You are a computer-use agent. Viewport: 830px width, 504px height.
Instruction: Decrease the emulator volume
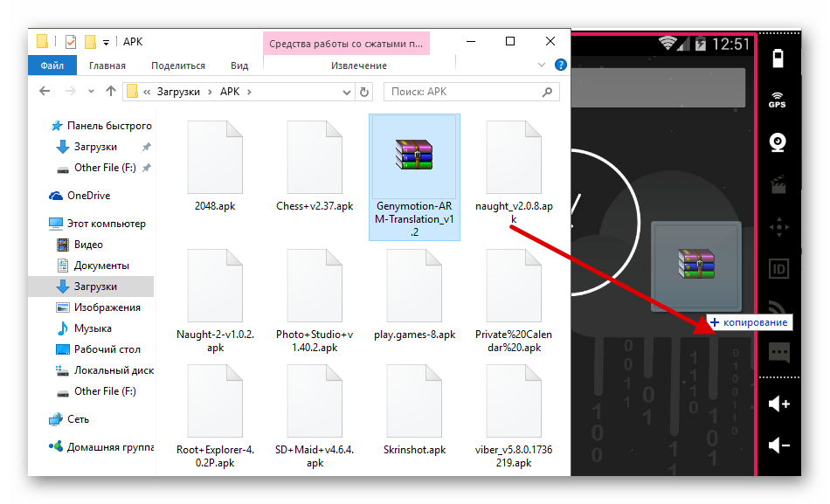[x=778, y=445]
